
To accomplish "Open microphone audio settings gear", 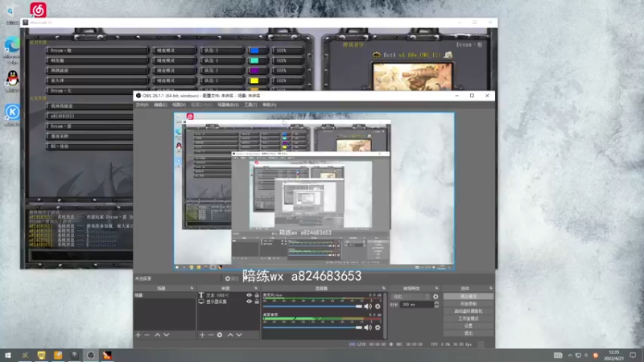I will 378,306.
